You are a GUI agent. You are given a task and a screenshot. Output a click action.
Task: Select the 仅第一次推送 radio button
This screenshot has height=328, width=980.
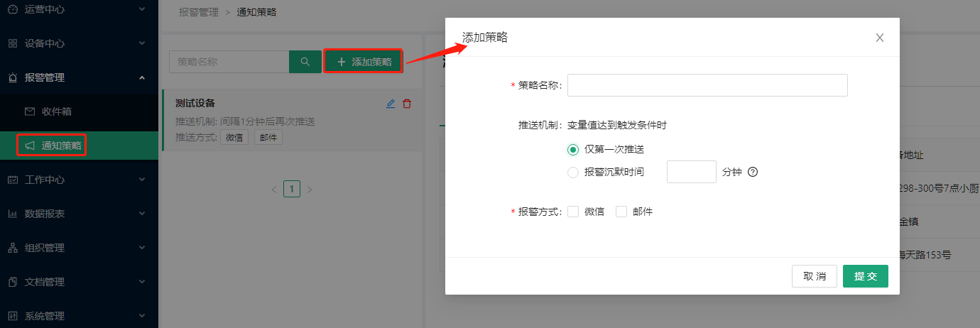[573, 149]
